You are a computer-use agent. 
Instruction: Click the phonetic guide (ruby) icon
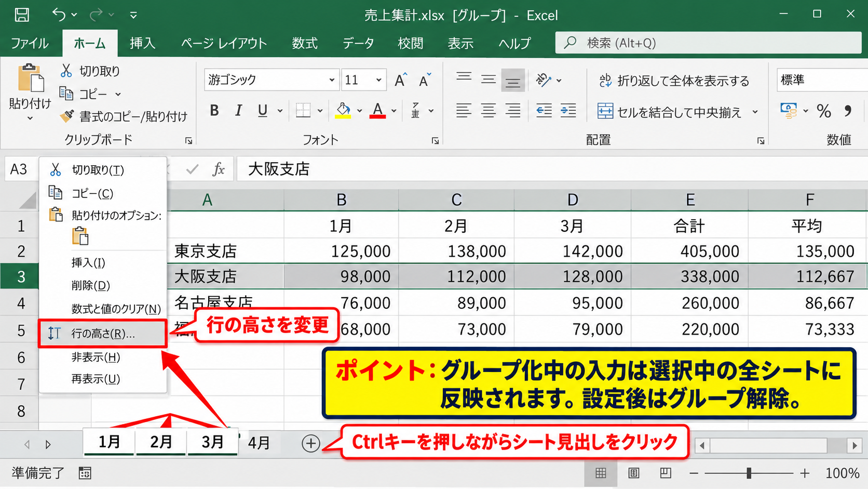(415, 110)
